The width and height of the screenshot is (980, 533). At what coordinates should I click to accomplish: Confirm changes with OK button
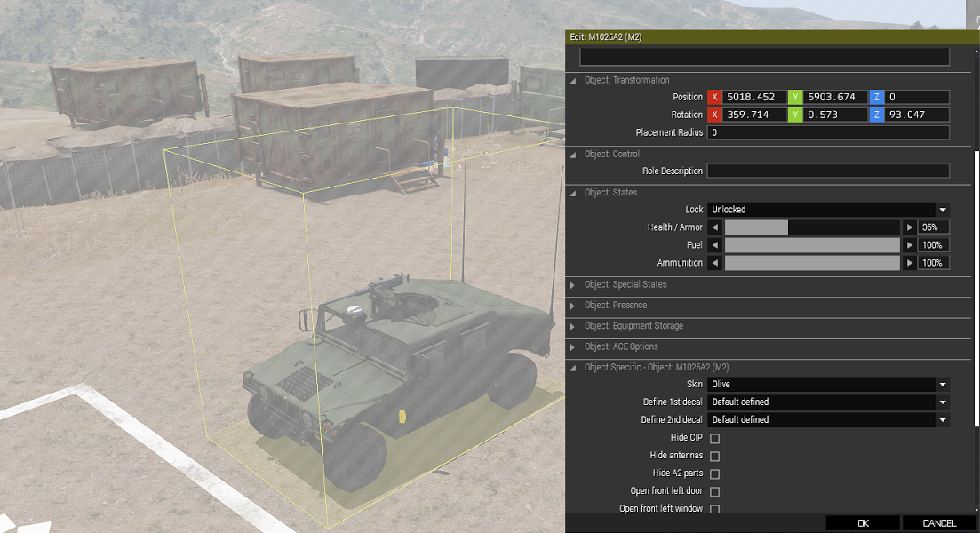(x=863, y=523)
